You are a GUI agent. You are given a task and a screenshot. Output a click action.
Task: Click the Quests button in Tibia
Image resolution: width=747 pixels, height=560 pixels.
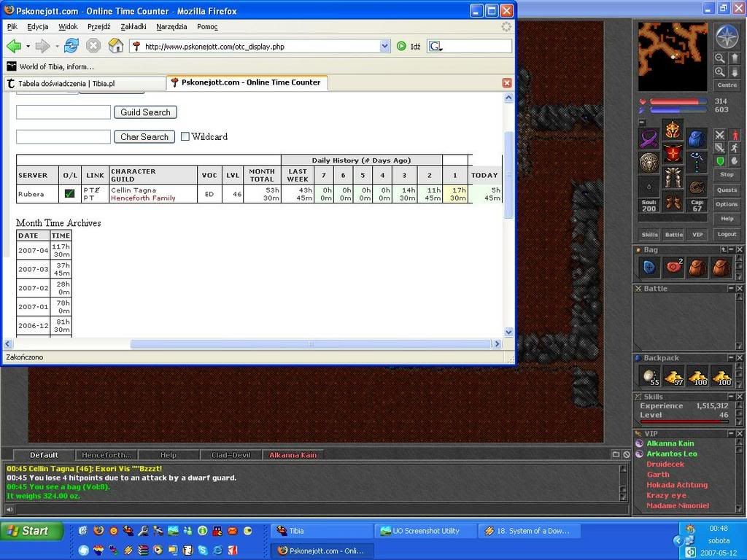pyautogui.click(x=727, y=190)
